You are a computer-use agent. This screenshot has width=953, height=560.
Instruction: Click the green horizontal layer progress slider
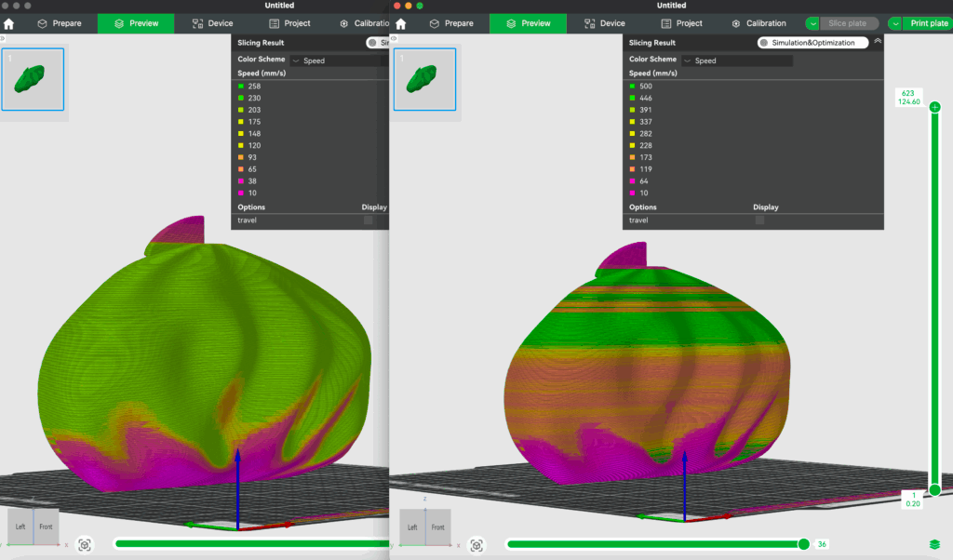click(x=651, y=544)
